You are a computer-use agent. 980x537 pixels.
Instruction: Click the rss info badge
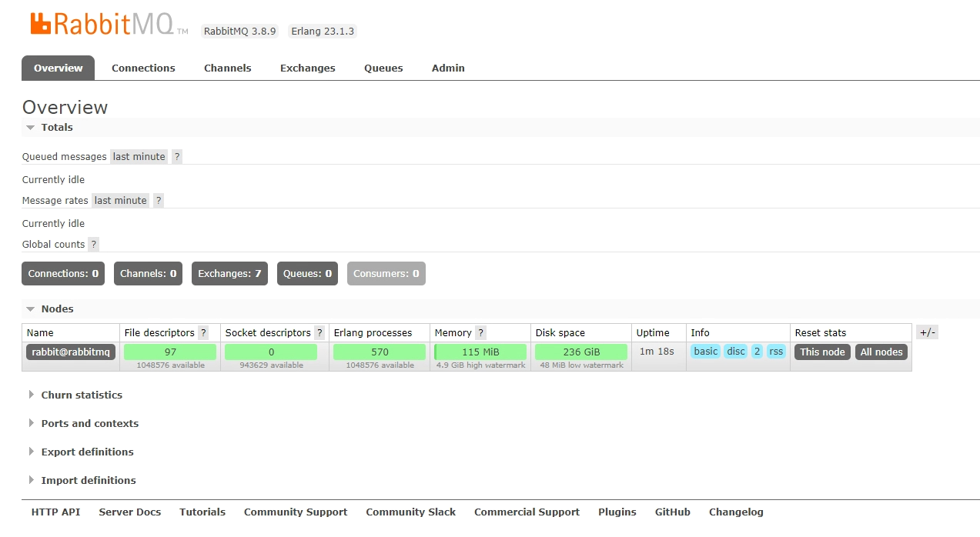pos(776,352)
